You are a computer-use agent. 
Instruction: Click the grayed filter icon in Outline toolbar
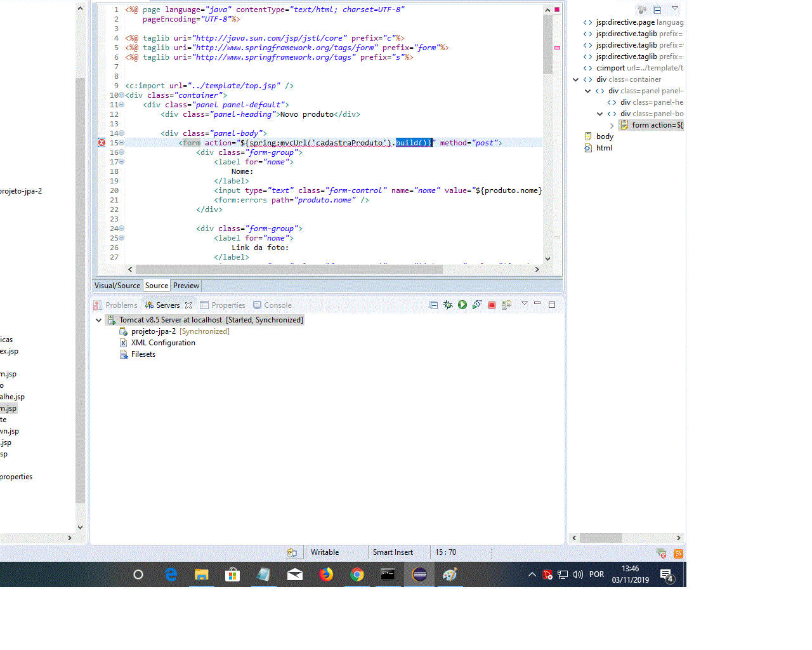point(642,10)
